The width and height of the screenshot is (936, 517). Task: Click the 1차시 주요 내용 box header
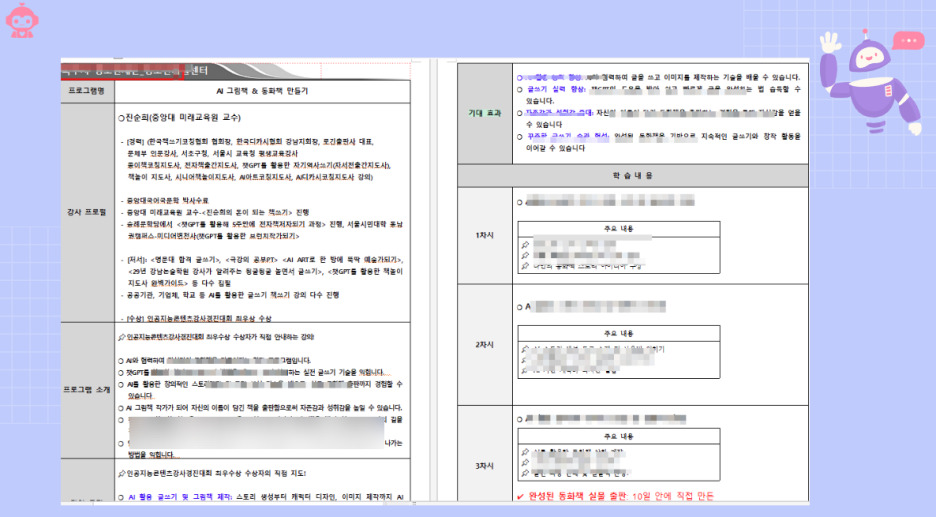[x=618, y=229]
